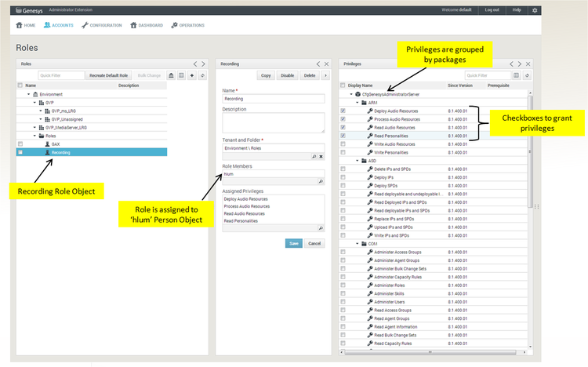Viewport: 588px width, 367px height.
Task: Uncheck the Deploy Audio Resources privilege
Action: tap(343, 111)
